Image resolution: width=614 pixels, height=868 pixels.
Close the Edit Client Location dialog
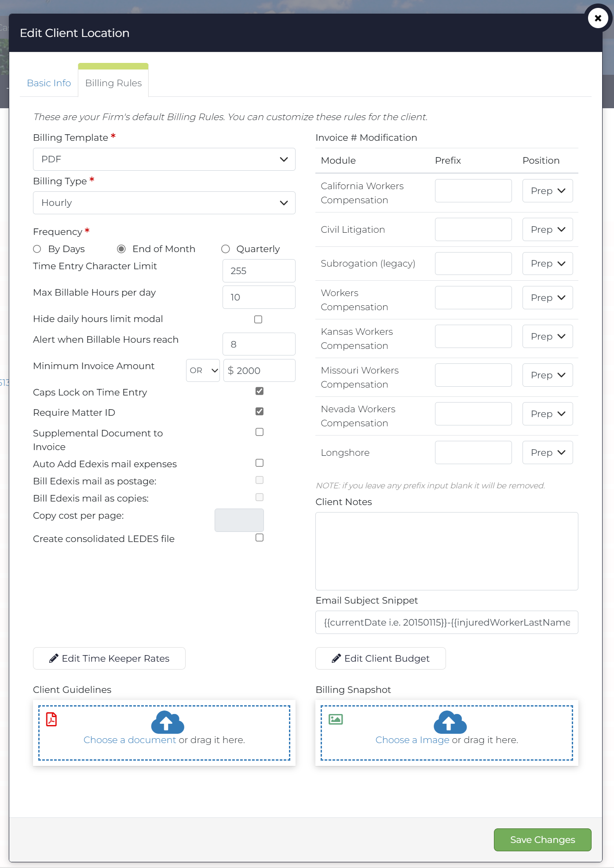tap(598, 18)
